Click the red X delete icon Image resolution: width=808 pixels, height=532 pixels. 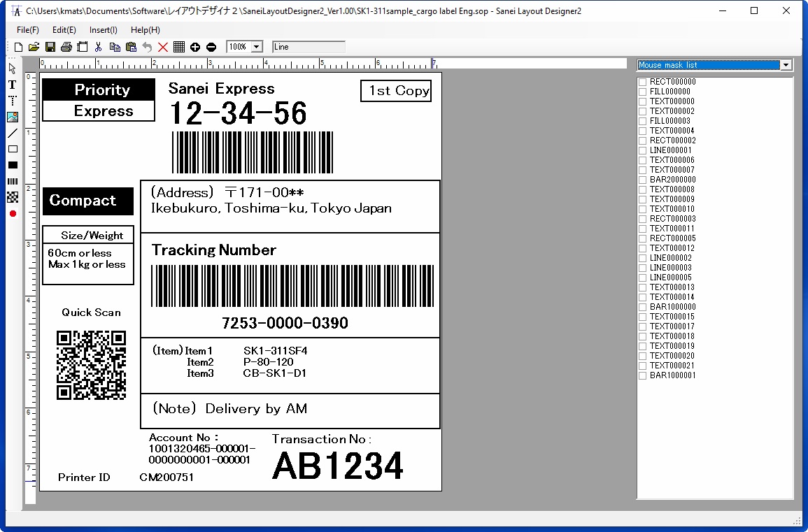tap(163, 47)
